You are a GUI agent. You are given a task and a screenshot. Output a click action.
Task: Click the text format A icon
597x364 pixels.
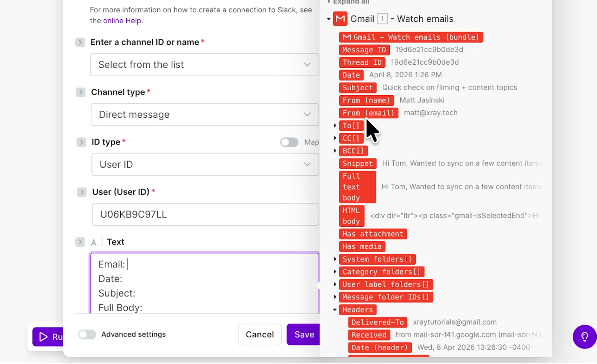point(94,242)
